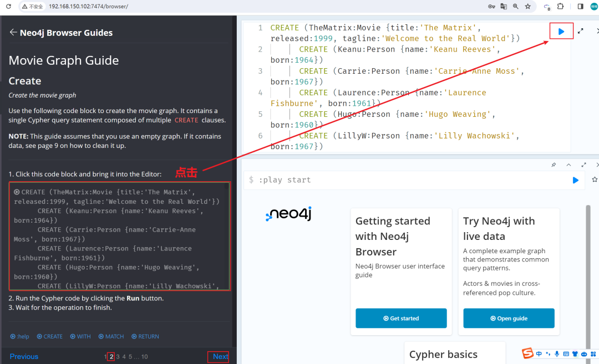Fullscreen the :play start result frame
The width and height of the screenshot is (599, 364).
pyautogui.click(x=583, y=165)
